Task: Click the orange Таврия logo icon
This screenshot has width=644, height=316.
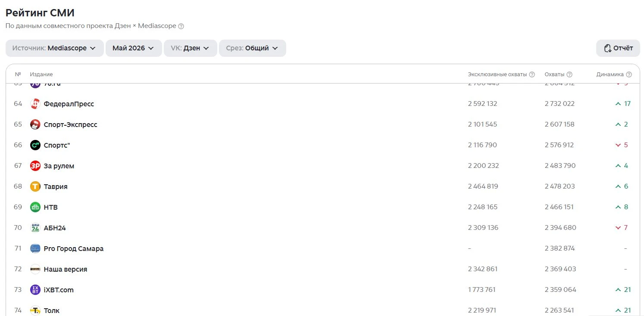Action: 35,186
